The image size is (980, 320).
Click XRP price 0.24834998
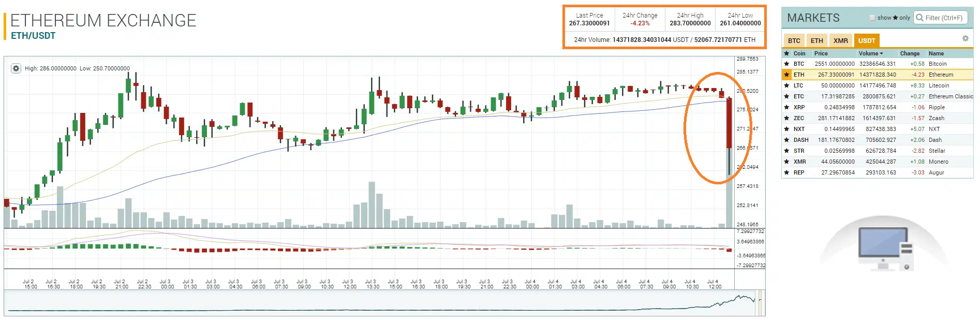pos(839,107)
